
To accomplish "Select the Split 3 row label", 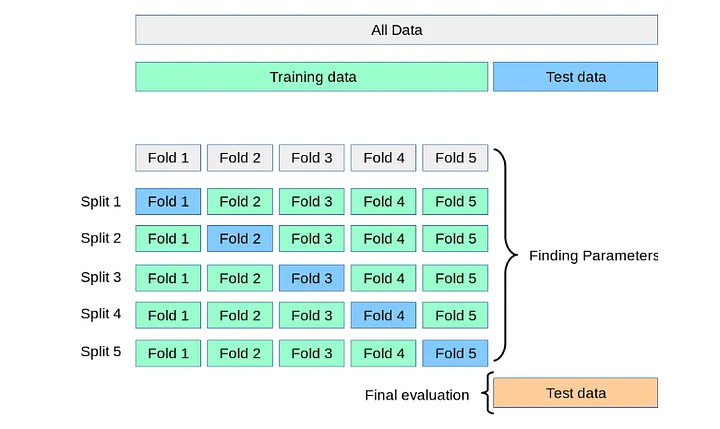I will click(x=101, y=277).
